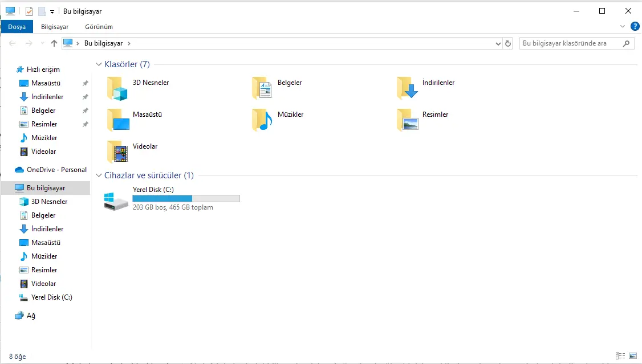This screenshot has width=642, height=364.
Task: Expand the ribbon with the chevron
Action: pos(623,27)
